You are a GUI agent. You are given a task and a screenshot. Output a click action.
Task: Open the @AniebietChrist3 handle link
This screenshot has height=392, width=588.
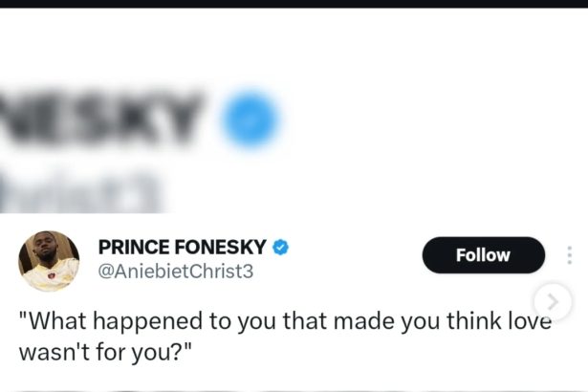pyautogui.click(x=176, y=272)
